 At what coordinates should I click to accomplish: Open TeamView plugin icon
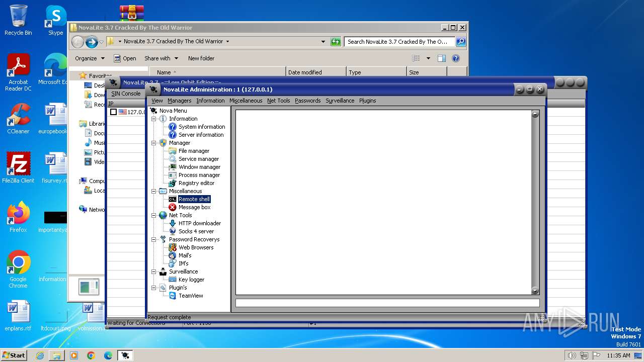173,296
